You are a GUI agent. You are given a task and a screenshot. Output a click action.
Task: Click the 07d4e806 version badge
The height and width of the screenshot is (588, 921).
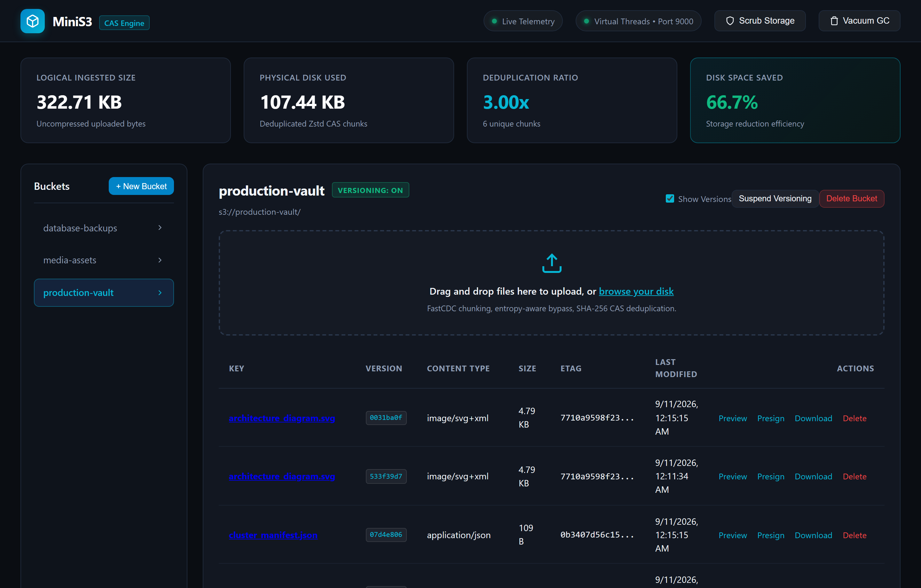click(x=386, y=535)
